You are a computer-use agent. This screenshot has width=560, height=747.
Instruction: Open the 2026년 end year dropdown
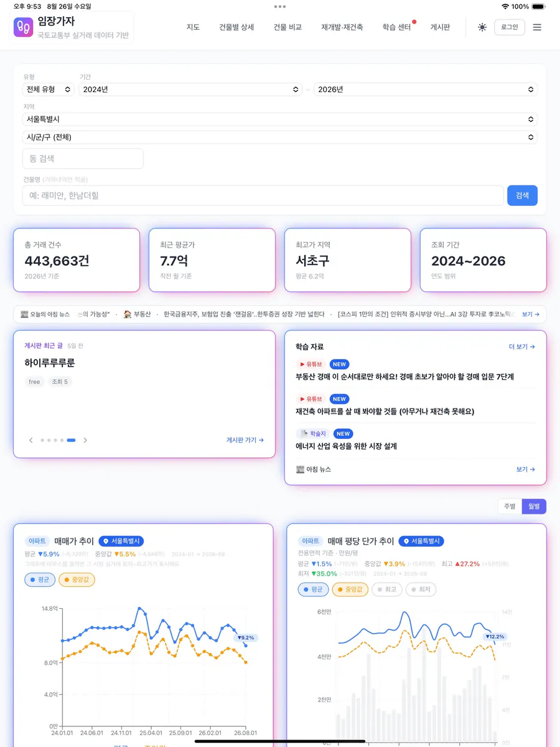pyautogui.click(x=426, y=90)
